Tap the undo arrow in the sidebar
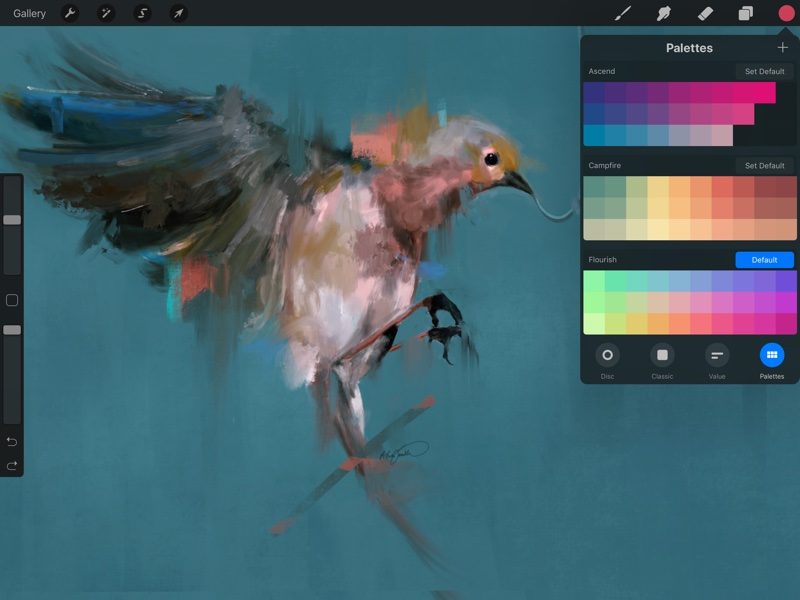 pyautogui.click(x=14, y=441)
